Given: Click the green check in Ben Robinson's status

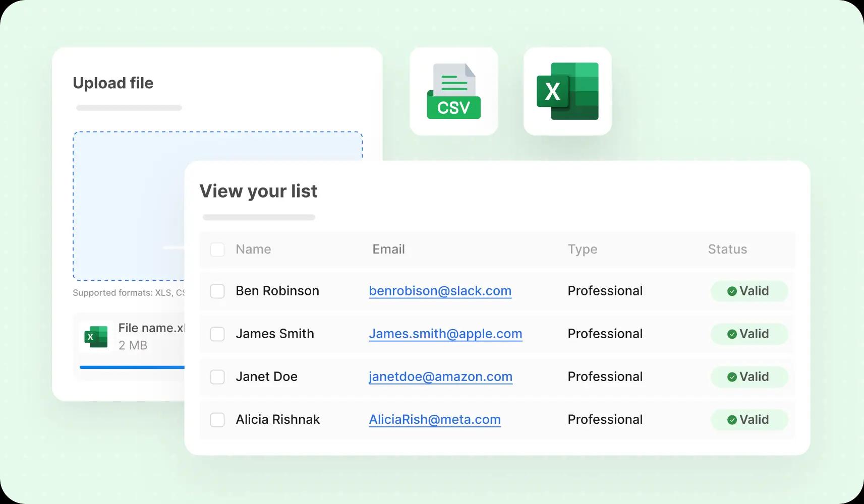Looking at the screenshot, I should [732, 291].
